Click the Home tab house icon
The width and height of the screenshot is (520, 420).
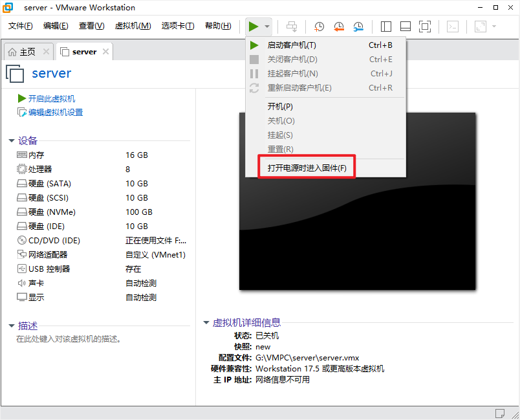(x=12, y=52)
